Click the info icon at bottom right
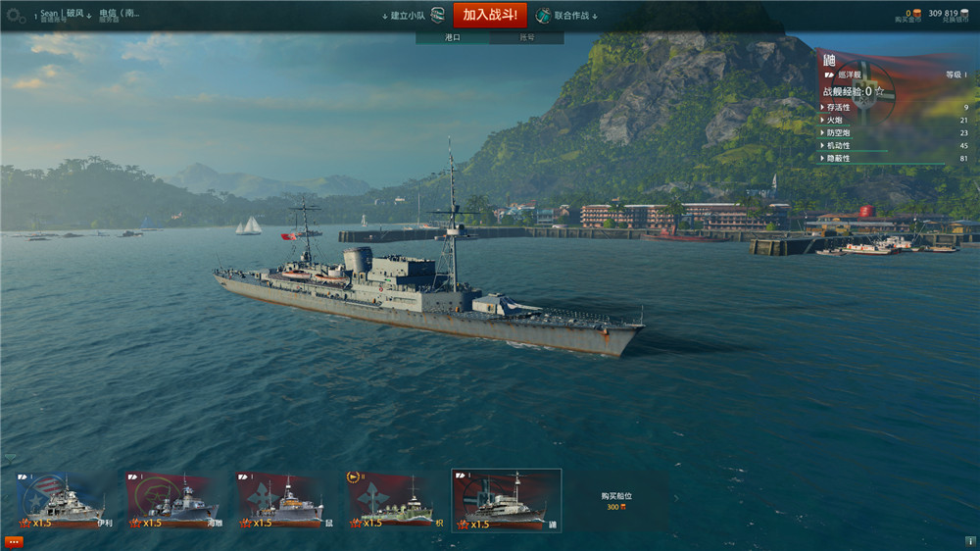The width and height of the screenshot is (980, 551). [x=969, y=541]
